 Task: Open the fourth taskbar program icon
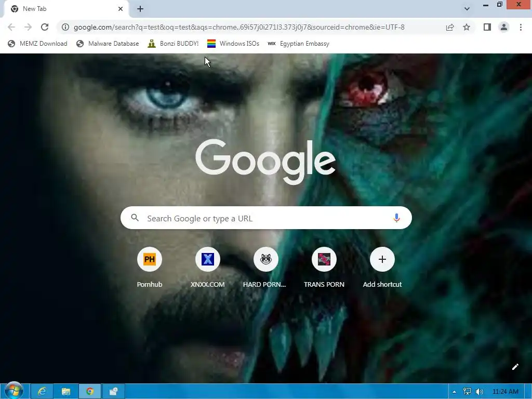tap(114, 391)
